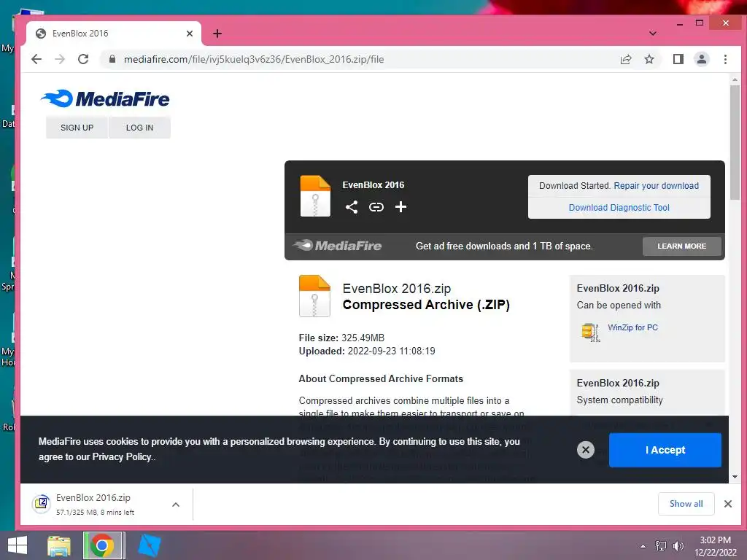Click SIGN UP button
Image resolution: width=747 pixels, height=560 pixels.
point(77,128)
